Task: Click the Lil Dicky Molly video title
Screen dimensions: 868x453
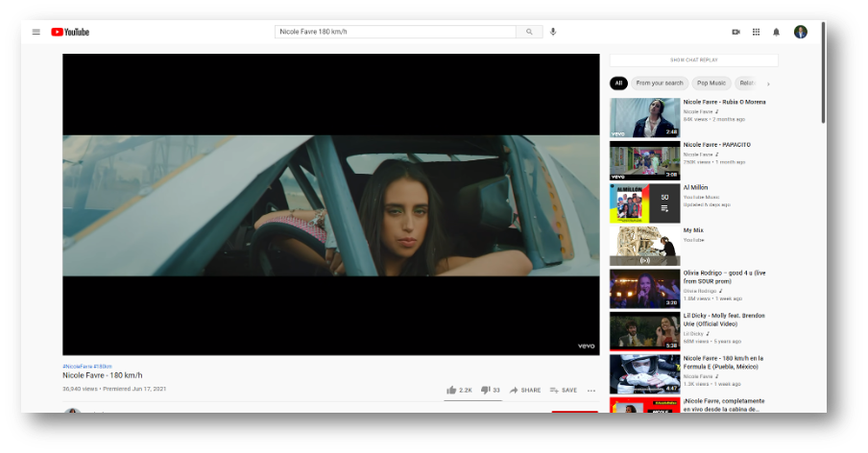Action: click(724, 320)
